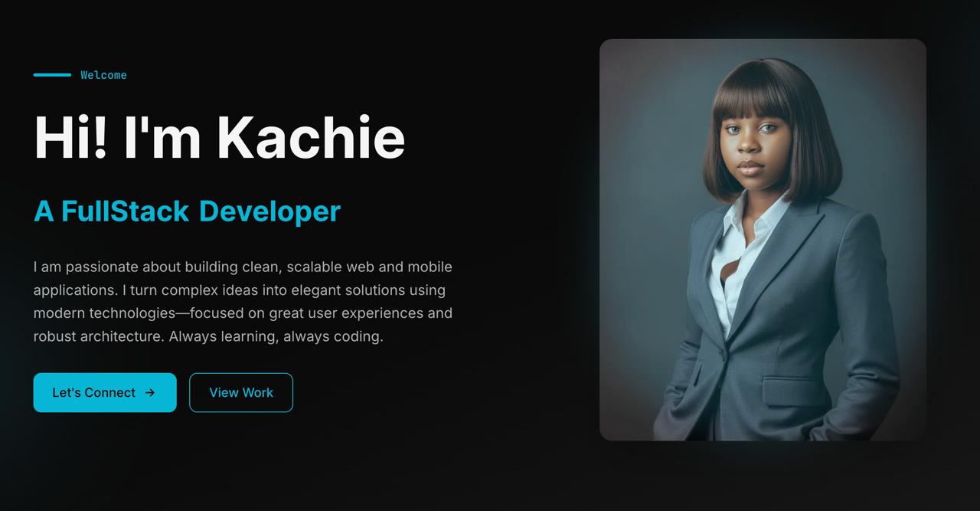
Task: Click the word "I'm" in the heading
Action: (162, 138)
